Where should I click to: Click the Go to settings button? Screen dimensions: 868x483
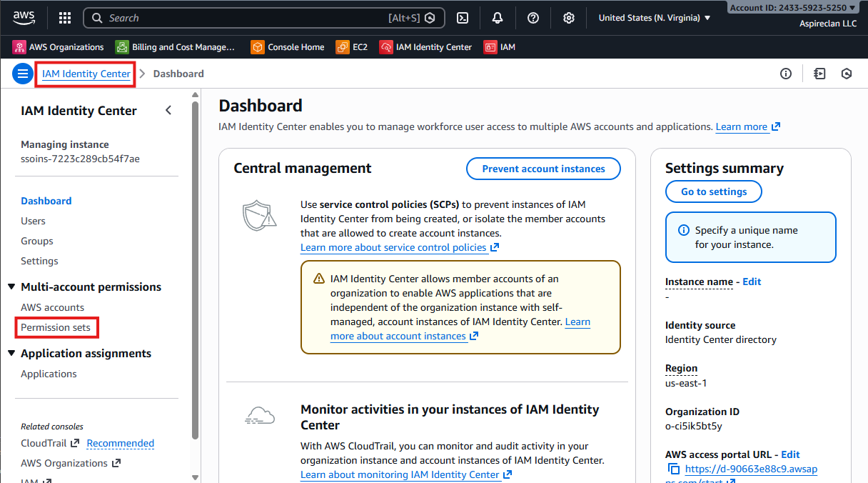coord(714,191)
